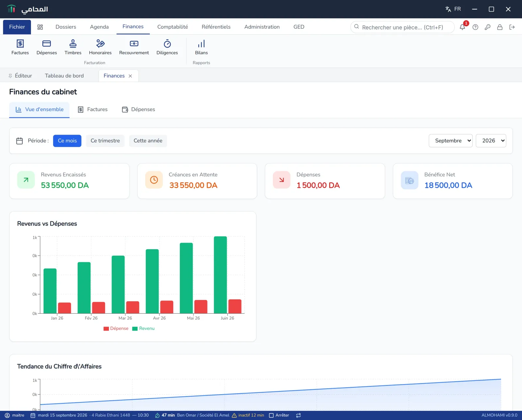Open the notifications bell
522x420 pixels.
coord(462,27)
